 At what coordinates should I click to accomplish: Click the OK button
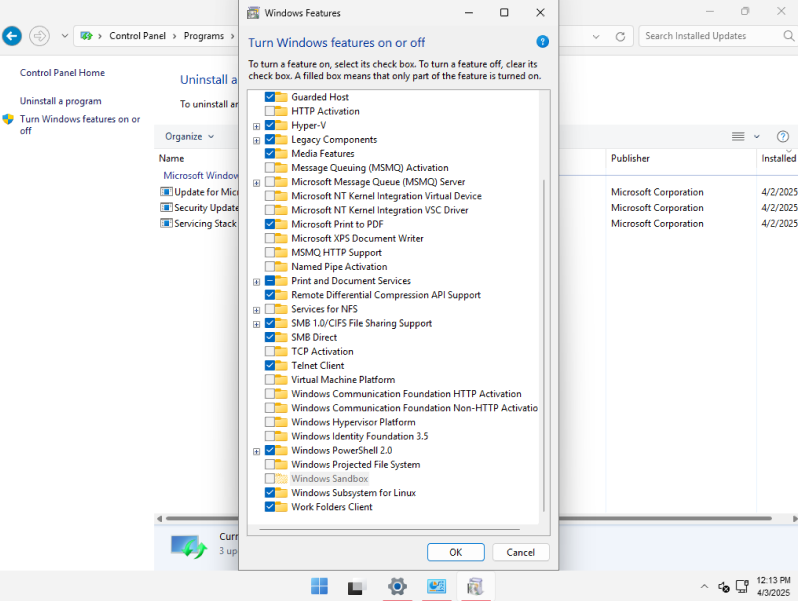coord(455,552)
